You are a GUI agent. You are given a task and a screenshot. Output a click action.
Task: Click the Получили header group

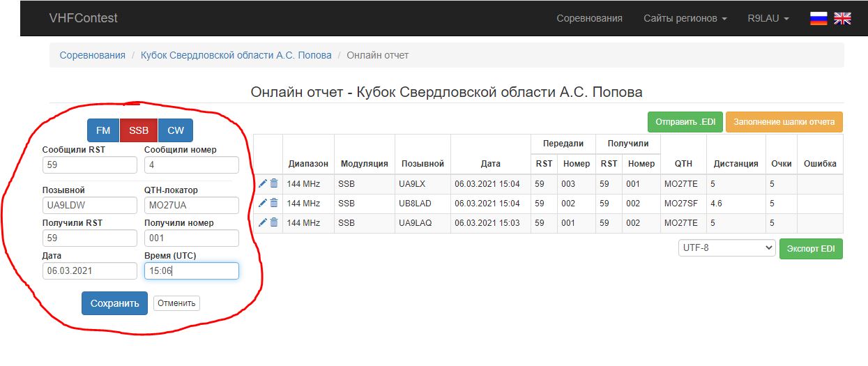click(x=627, y=144)
